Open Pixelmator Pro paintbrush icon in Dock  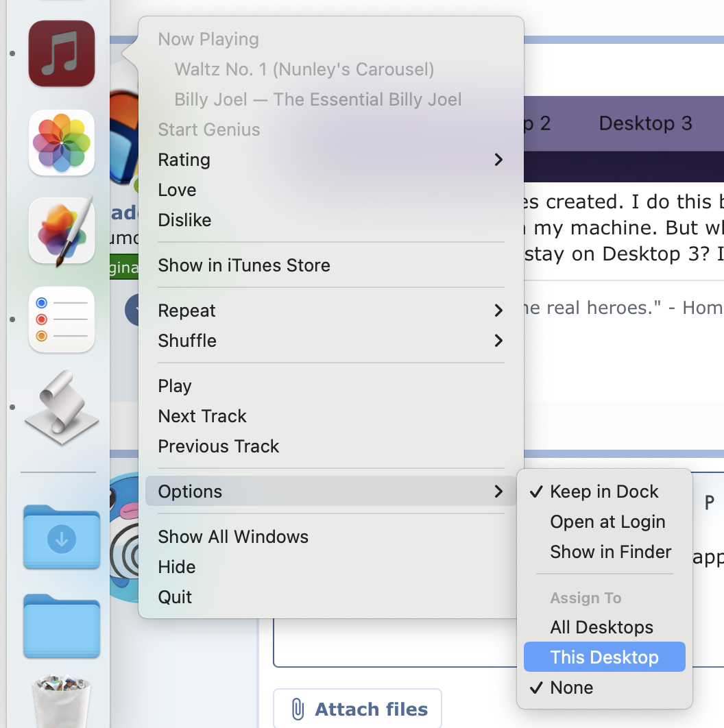coord(61,231)
